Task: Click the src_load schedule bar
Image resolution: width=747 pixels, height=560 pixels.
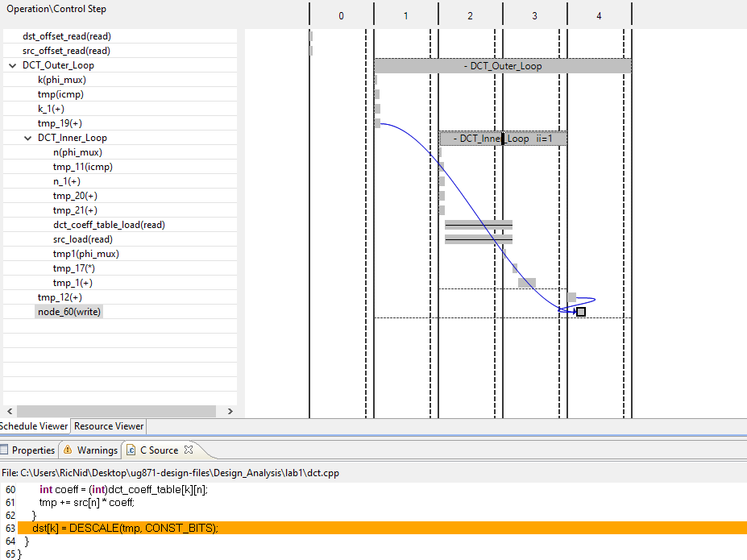Action: point(479,239)
